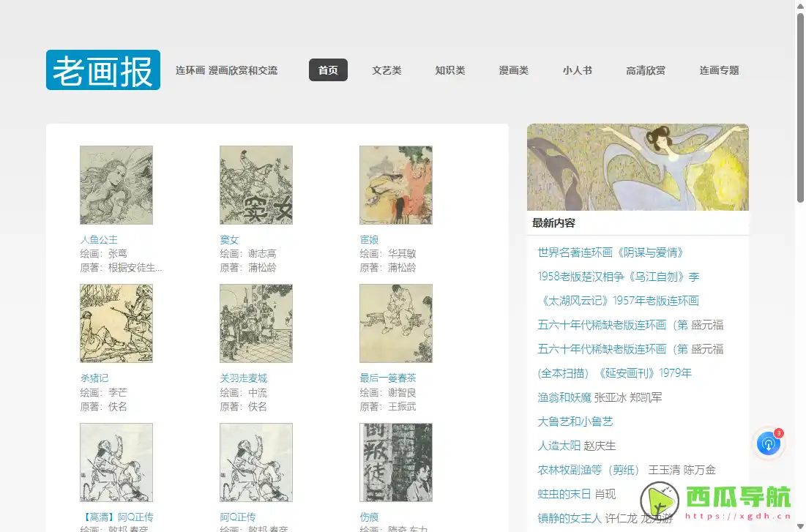Click the 连环画 漫画欣赏和交流 tagline

pyautogui.click(x=226, y=70)
